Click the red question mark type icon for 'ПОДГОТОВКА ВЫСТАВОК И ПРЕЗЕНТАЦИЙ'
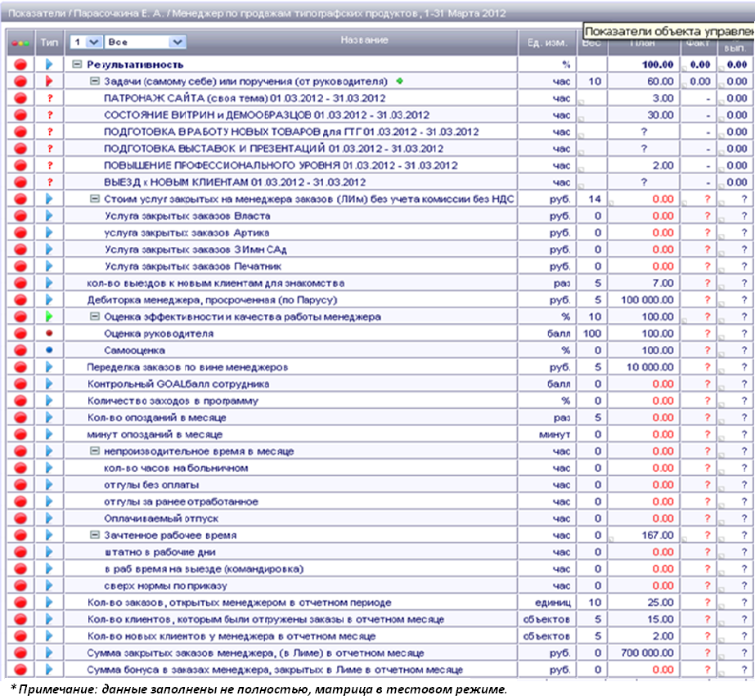 tap(50, 149)
